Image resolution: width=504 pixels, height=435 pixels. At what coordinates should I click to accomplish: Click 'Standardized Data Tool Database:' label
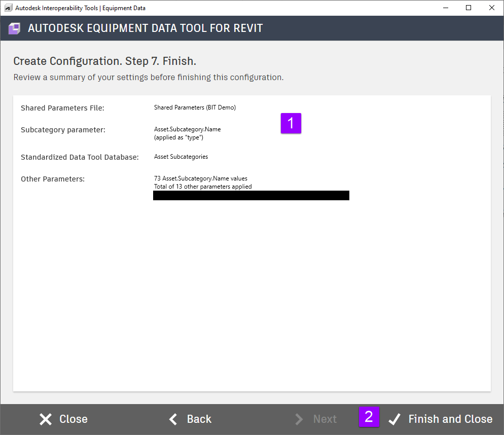[80, 157]
